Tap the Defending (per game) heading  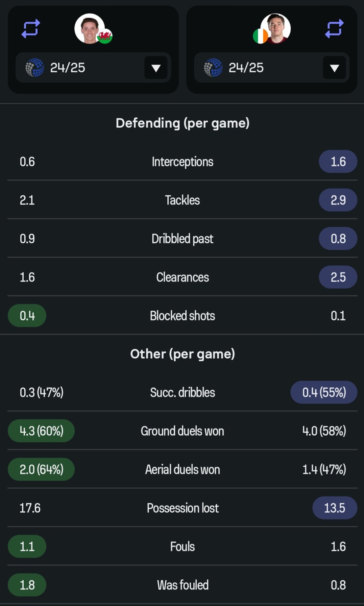(x=183, y=123)
